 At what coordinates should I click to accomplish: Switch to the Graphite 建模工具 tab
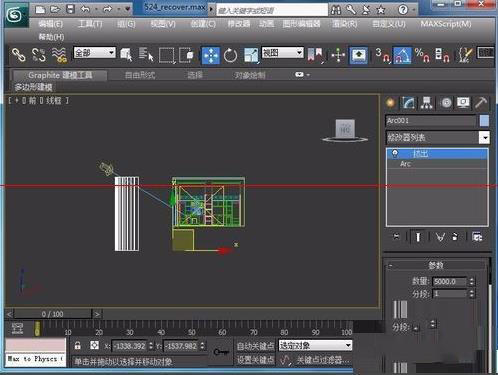point(60,75)
